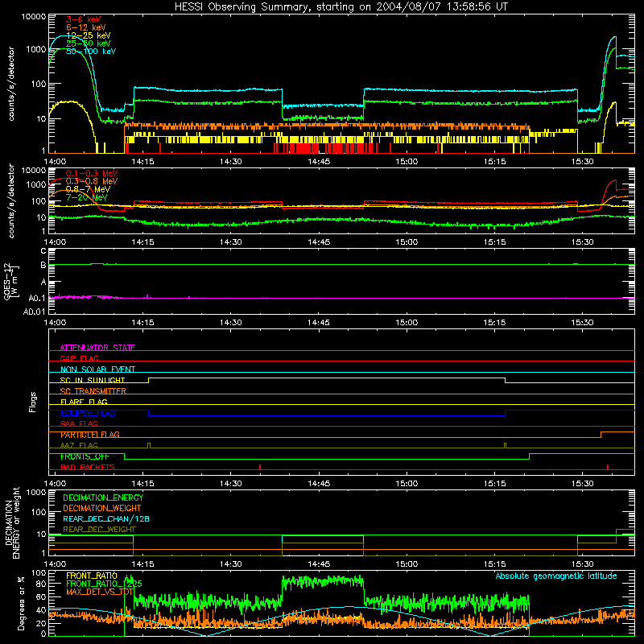Click the AAZ_FLAG pulse near 14:16
Image resolution: width=644 pixels, height=644 pixels.
149,446
